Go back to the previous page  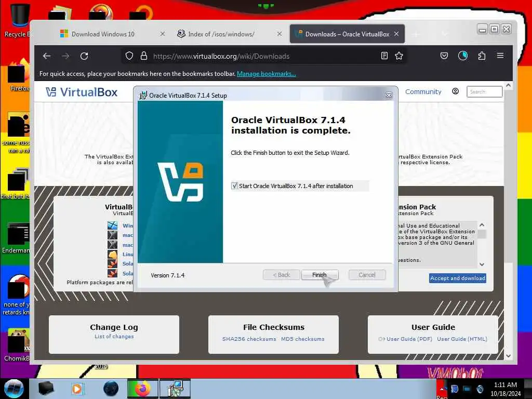tap(47, 56)
